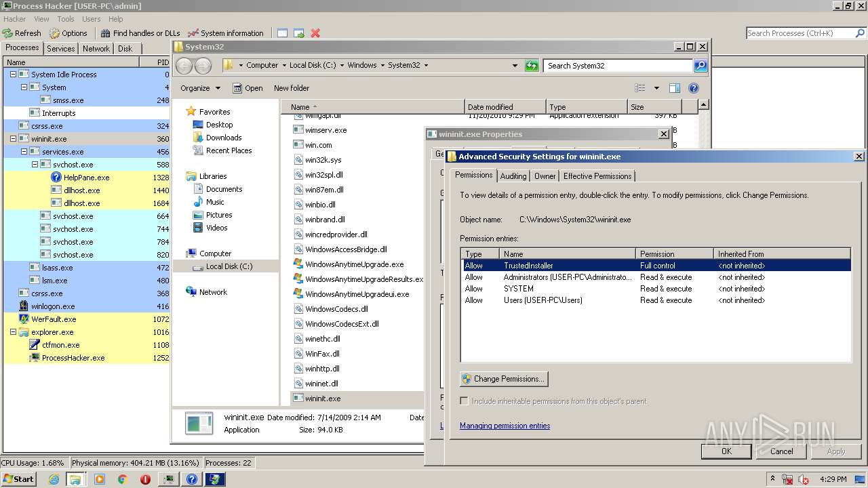Click the Explorer Forward arrow button
This screenshot has width=868, height=488.
tap(203, 66)
